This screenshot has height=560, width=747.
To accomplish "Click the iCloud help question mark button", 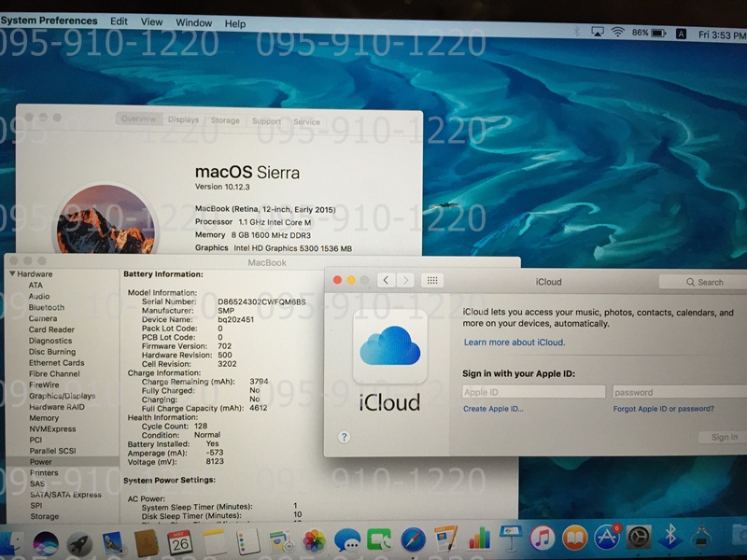I will pyautogui.click(x=344, y=437).
